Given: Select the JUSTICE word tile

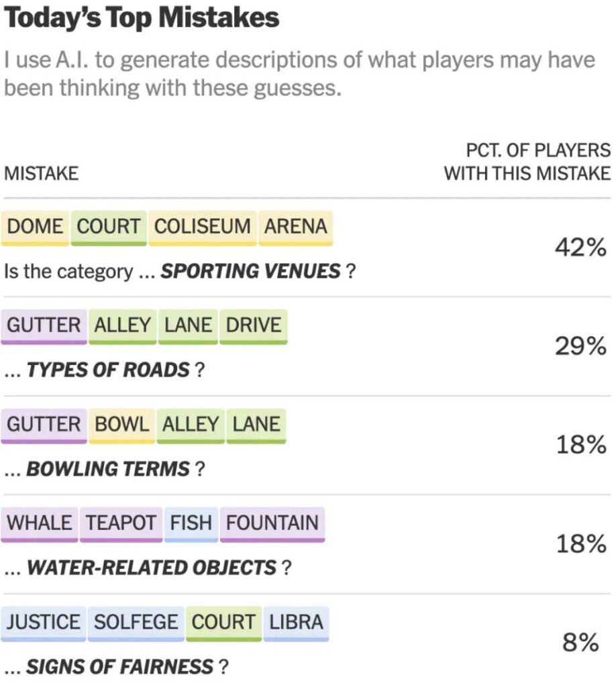Looking at the screenshot, I should [44, 623].
